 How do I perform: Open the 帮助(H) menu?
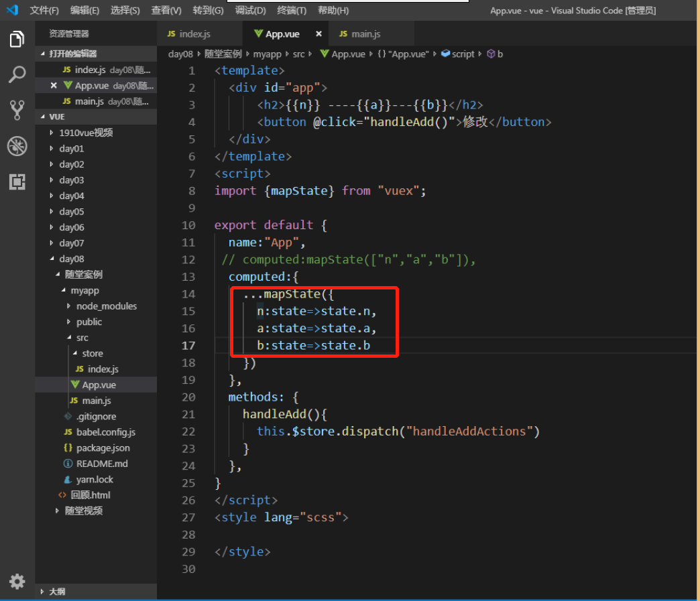click(333, 10)
